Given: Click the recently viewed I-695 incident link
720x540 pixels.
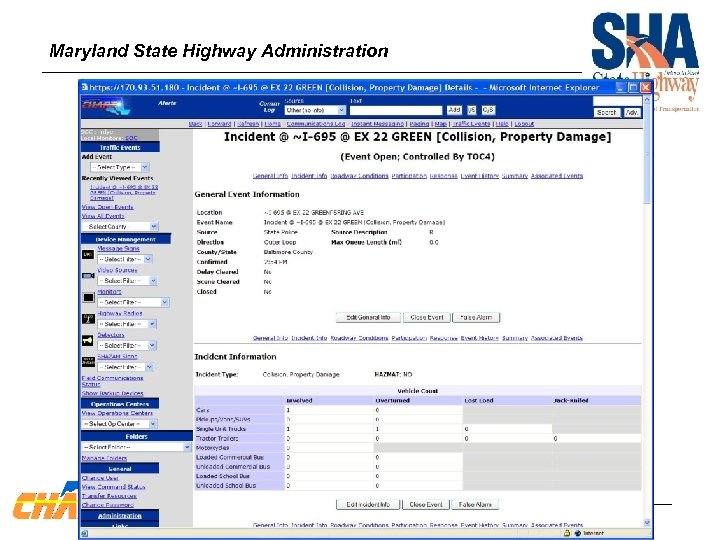Looking at the screenshot, I should [x=124, y=192].
